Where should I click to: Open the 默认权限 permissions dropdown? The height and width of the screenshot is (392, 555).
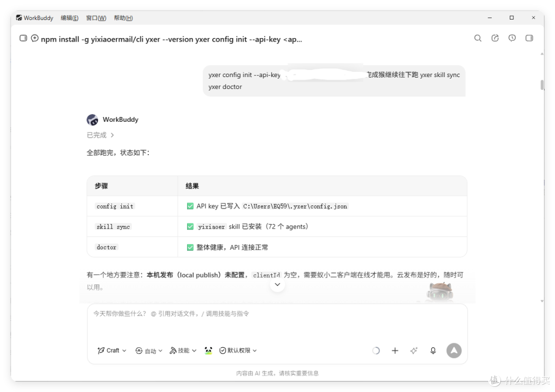[x=238, y=350]
